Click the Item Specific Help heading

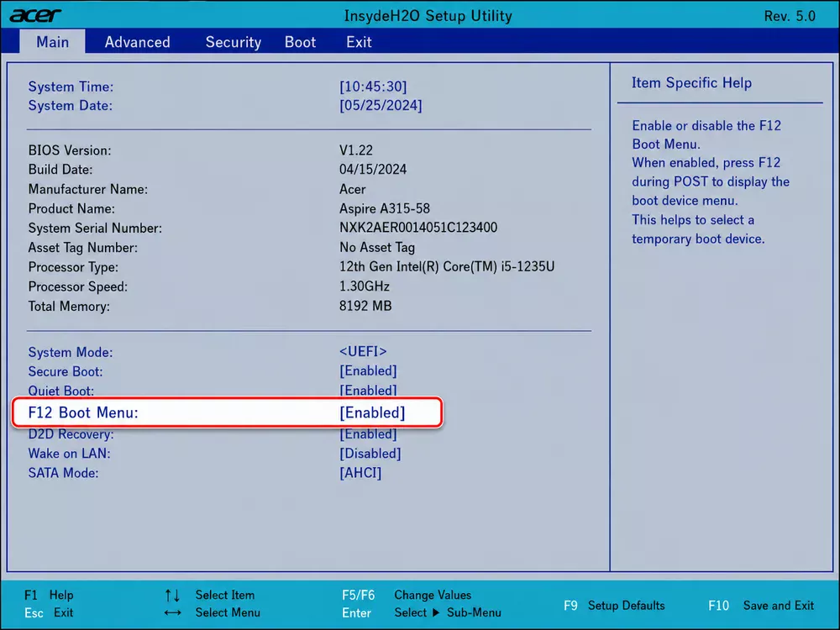(x=691, y=83)
